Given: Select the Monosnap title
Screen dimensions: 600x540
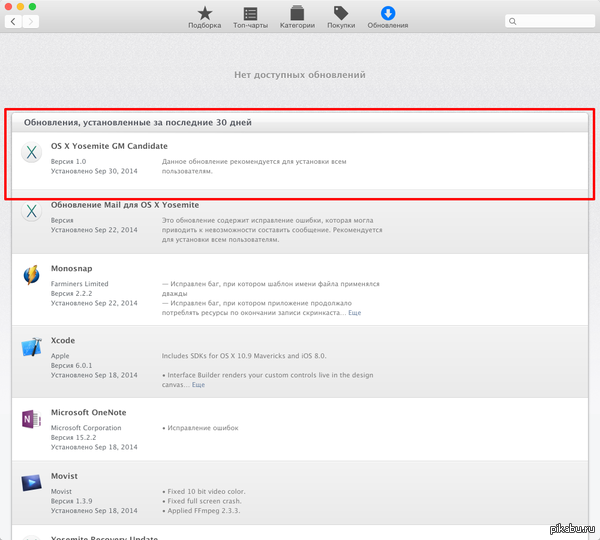Looking at the screenshot, I should coord(72,269).
